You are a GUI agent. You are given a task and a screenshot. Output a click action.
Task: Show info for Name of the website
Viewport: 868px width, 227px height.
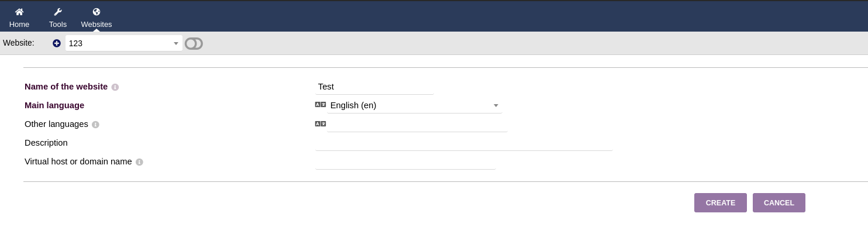pos(115,87)
